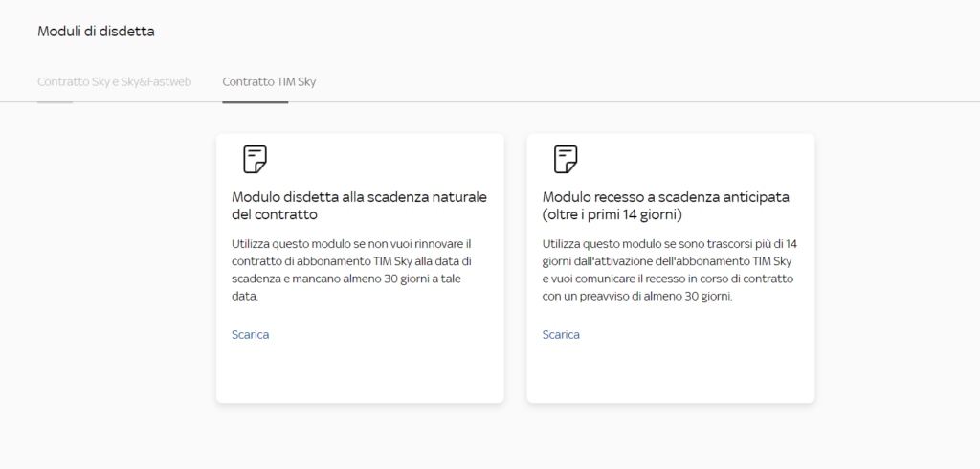Open title 'Modulo disdetta alla scadenza naturale'

click(359, 197)
